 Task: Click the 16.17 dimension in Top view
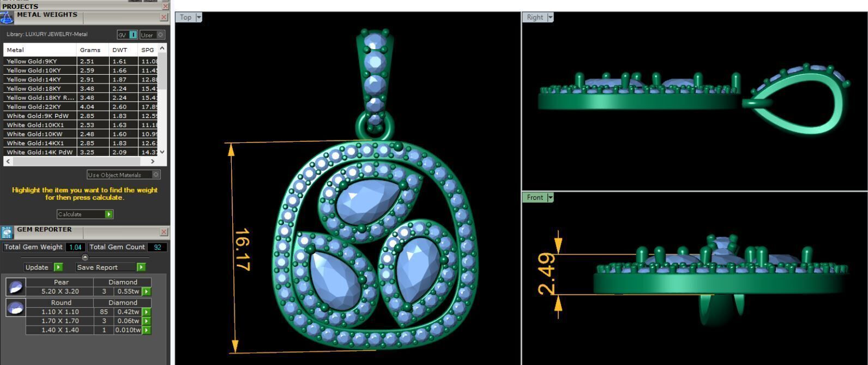(242, 249)
